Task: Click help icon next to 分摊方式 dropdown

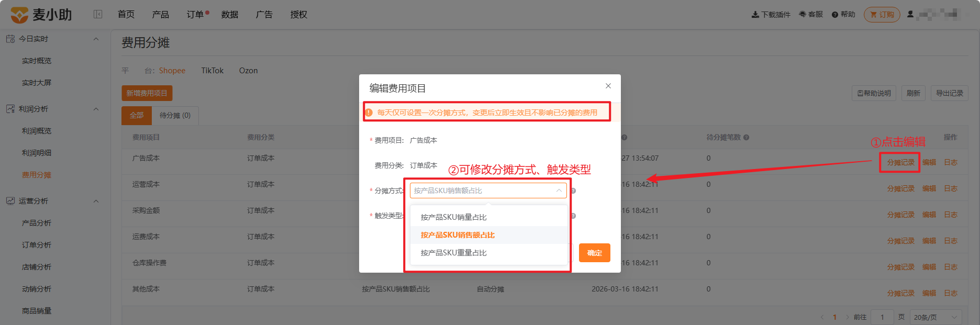Action: coord(573,191)
